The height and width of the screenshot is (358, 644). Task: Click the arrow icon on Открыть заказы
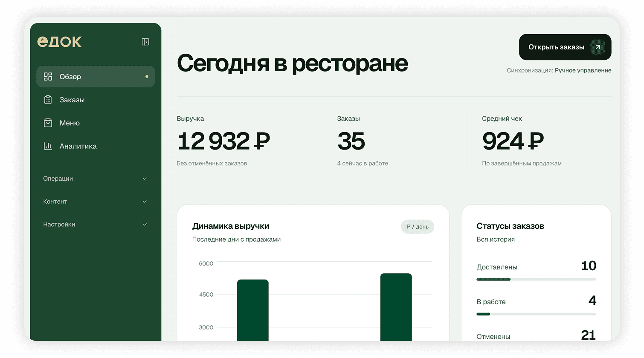pyautogui.click(x=598, y=47)
